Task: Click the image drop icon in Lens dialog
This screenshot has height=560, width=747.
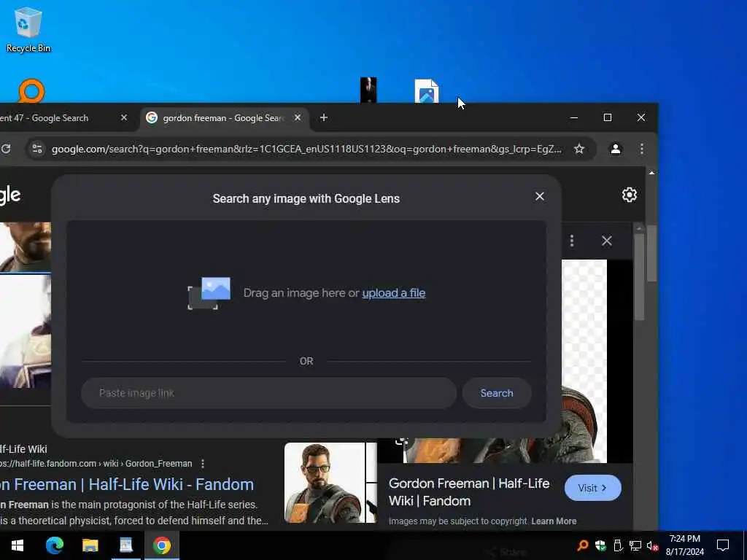Action: [209, 293]
